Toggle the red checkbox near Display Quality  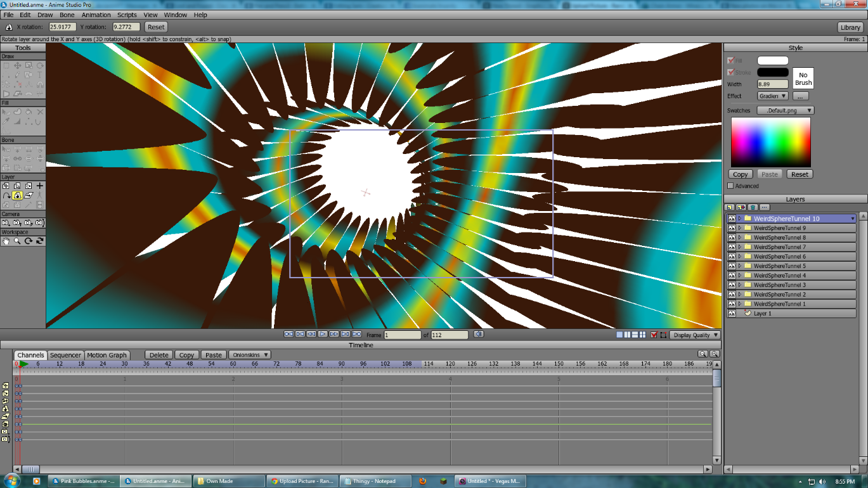coord(654,335)
